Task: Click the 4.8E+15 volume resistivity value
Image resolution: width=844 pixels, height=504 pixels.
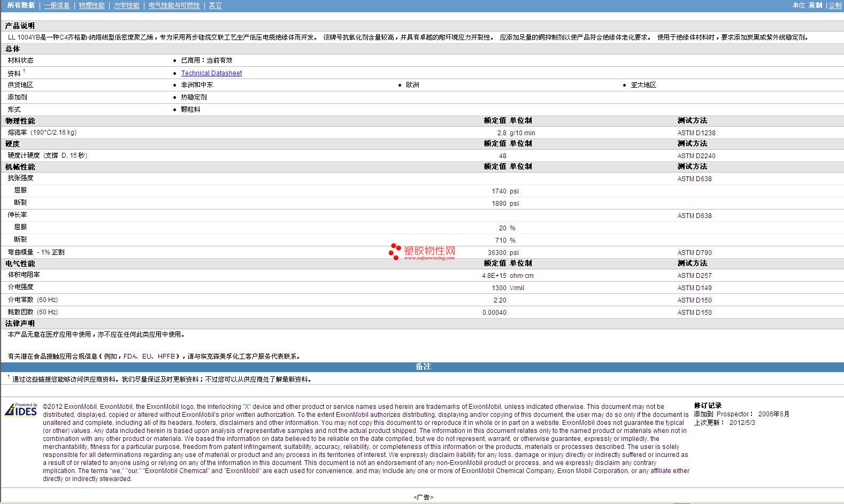Action: coord(494,276)
